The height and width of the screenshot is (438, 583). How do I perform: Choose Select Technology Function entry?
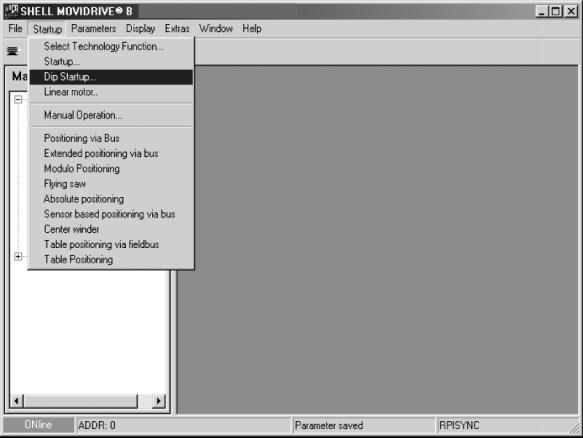click(111, 46)
